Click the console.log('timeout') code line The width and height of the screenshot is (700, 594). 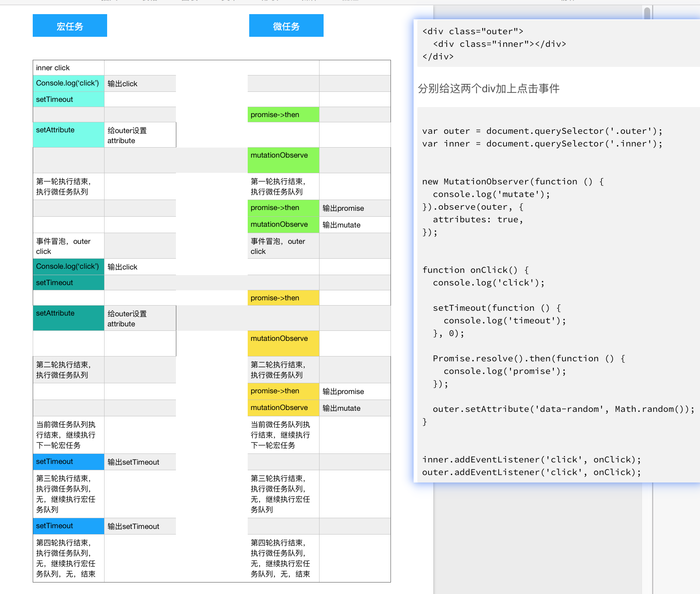point(505,321)
